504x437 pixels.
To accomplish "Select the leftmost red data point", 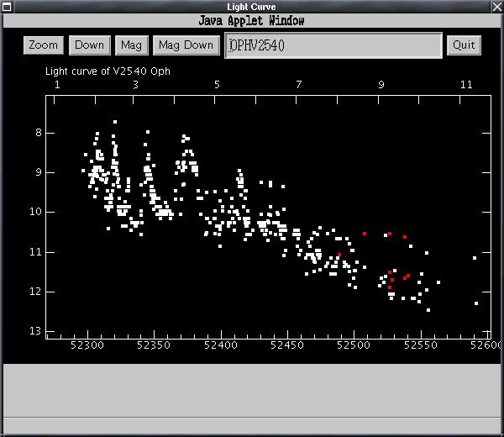I will pyautogui.click(x=339, y=255).
